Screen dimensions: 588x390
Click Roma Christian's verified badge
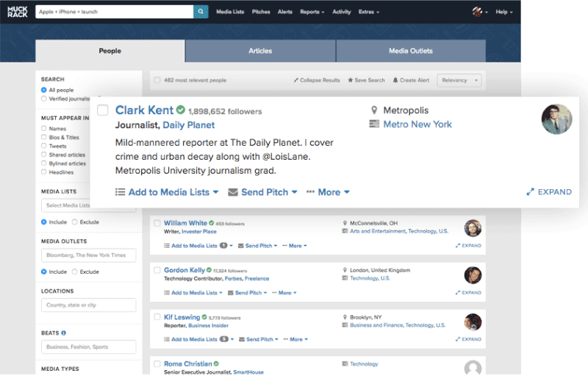pyautogui.click(x=216, y=364)
